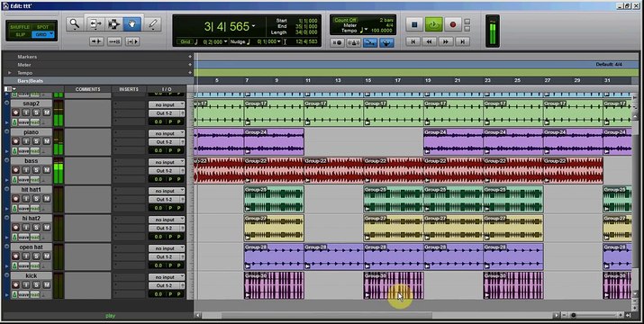Open bass track input selector
Image resolution: width=644 pixels, height=324 pixels.
167,162
